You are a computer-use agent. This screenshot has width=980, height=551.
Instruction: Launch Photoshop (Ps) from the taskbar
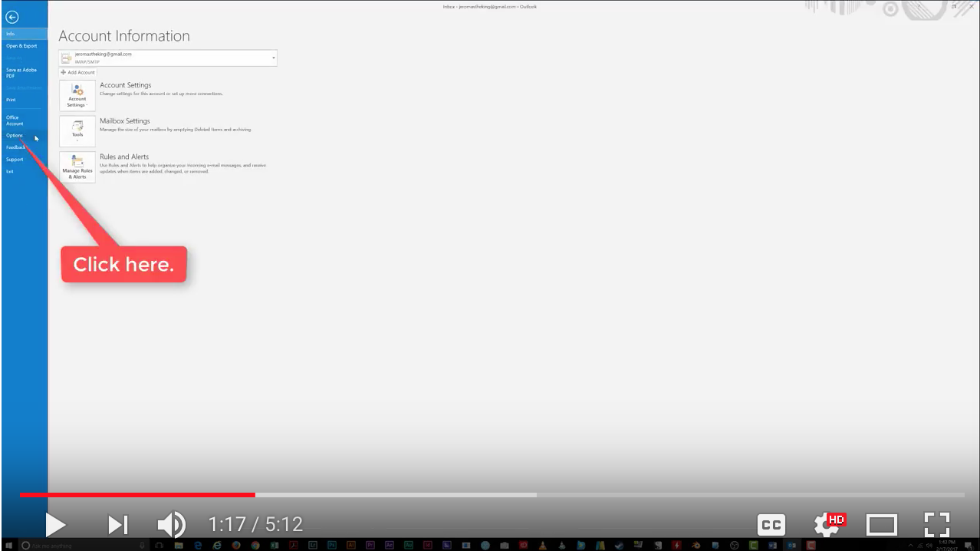point(332,545)
